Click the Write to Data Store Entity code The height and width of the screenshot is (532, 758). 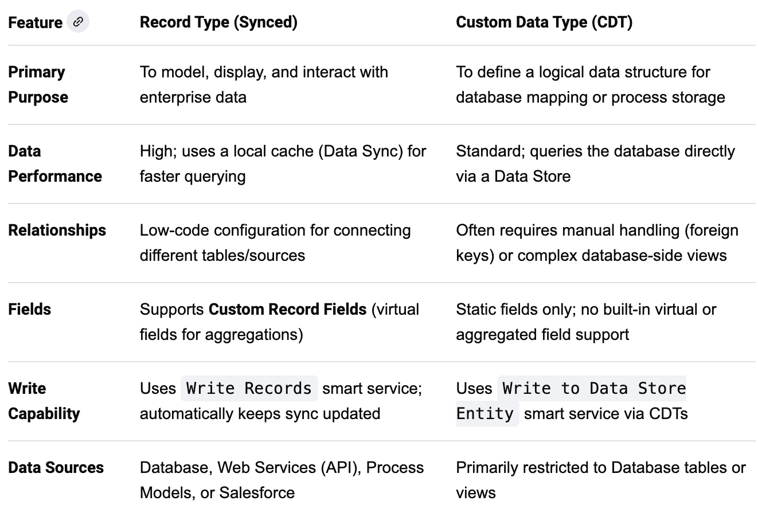click(x=571, y=401)
